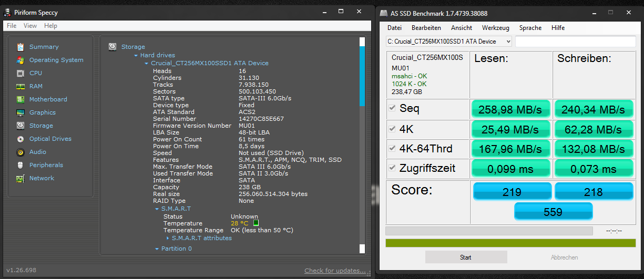Click the read score 219 field
This screenshot has width=644, height=279.
point(512,192)
